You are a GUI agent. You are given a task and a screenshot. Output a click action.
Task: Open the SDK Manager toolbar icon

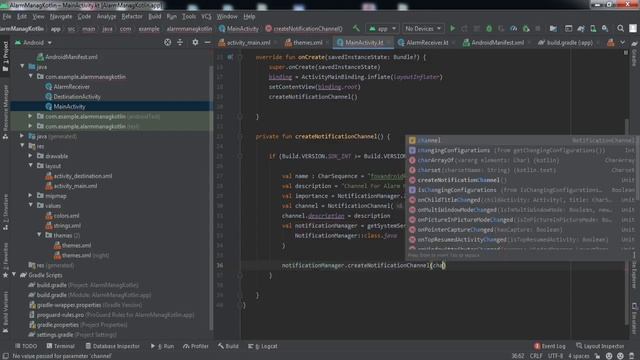[x=605, y=29]
